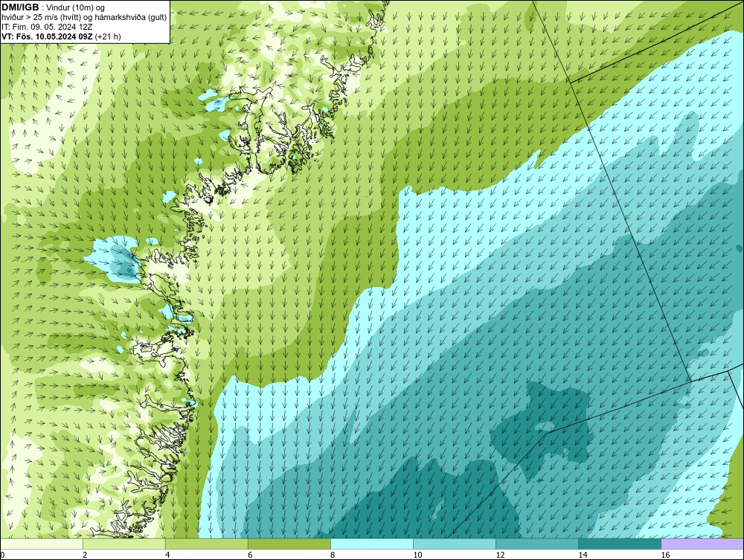Screen dimensions: 744x560
Task: Click the 4–6 m/s green legend swatch
Action: [207, 544]
